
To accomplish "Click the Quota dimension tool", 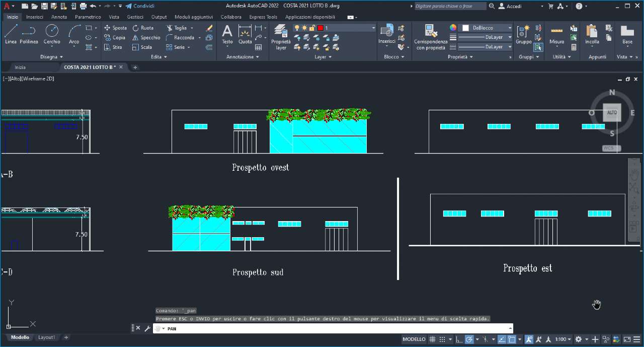I will [245, 35].
